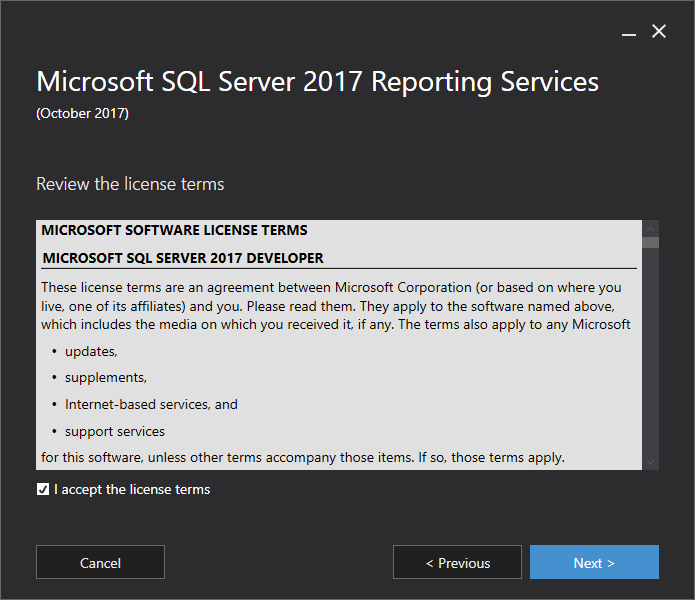Click the 'support services' bullet item
Screen dimensions: 695x600
click(x=115, y=431)
